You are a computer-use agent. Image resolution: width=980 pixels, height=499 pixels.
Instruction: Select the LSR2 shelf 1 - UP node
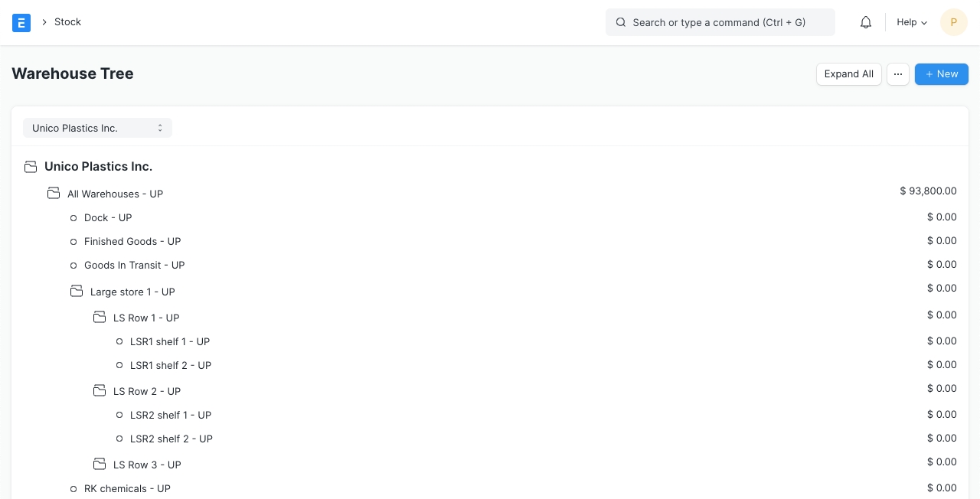[x=170, y=416]
